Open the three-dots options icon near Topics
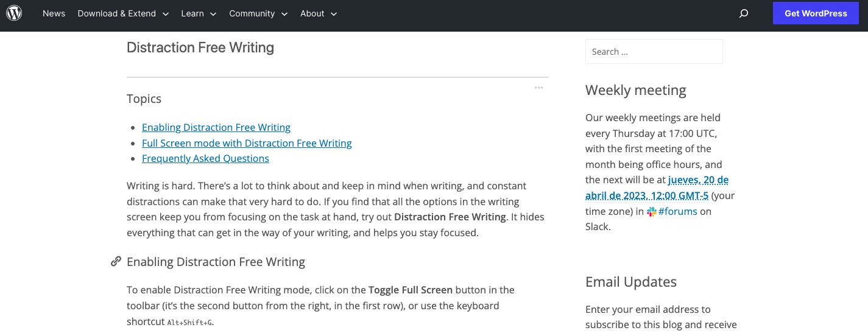The height and width of the screenshot is (336, 868). point(538,88)
